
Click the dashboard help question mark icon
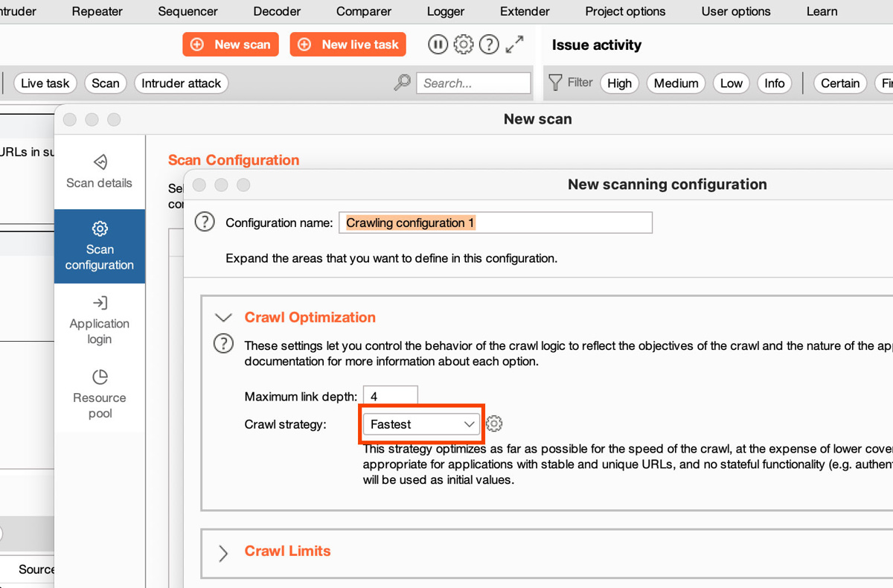click(x=489, y=45)
